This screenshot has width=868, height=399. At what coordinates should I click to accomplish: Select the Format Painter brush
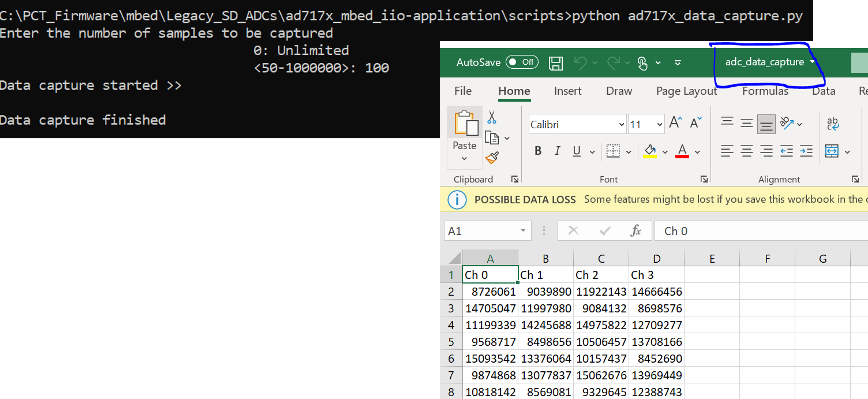pos(492,157)
